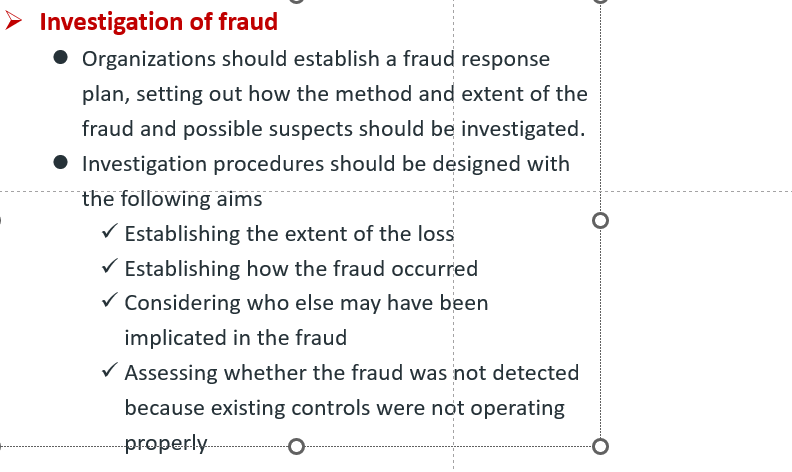Click the checkmark before "Assessing whether the fraud"

click(x=110, y=370)
